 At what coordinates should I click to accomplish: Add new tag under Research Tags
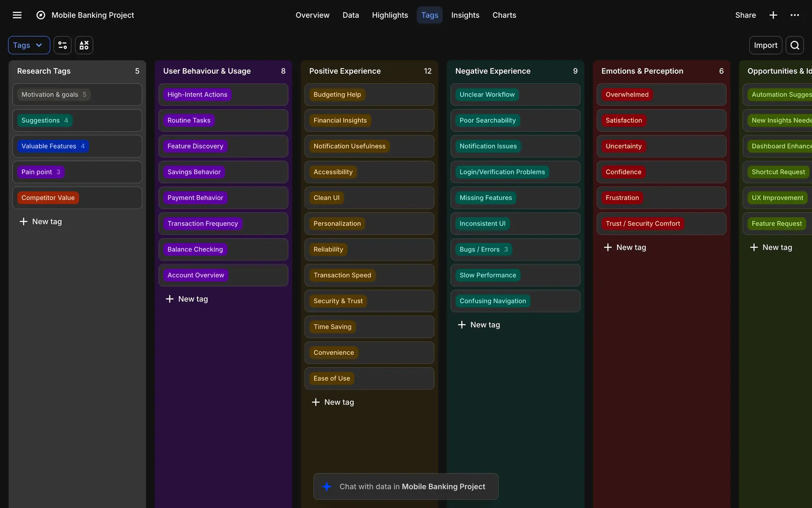[x=41, y=221]
